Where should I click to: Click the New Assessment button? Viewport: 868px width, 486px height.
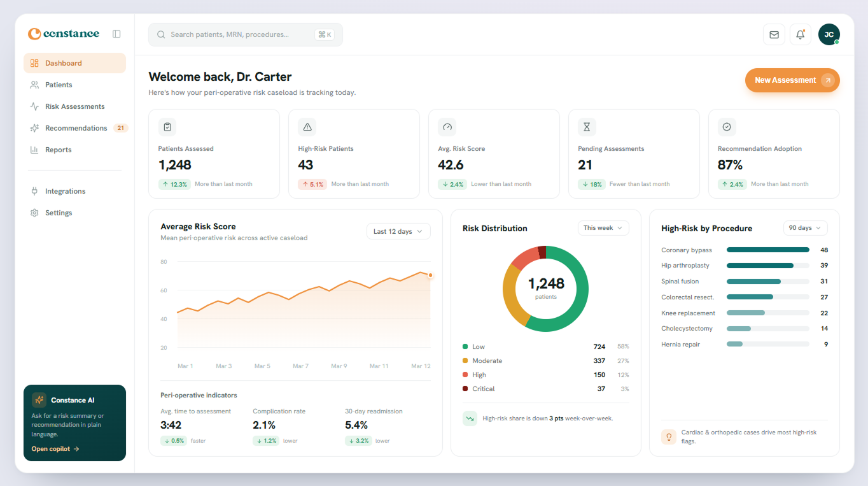click(792, 80)
